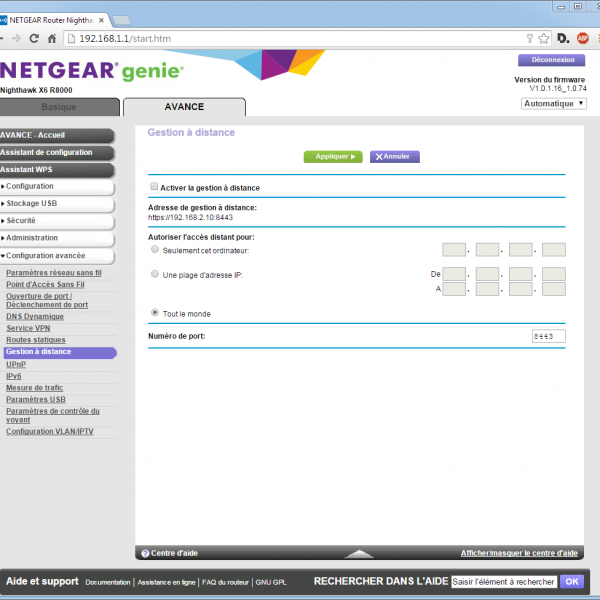This screenshot has height=600, width=600.
Task: Choose 'Une plage d'adresse IP' radio option
Action: 154,273
